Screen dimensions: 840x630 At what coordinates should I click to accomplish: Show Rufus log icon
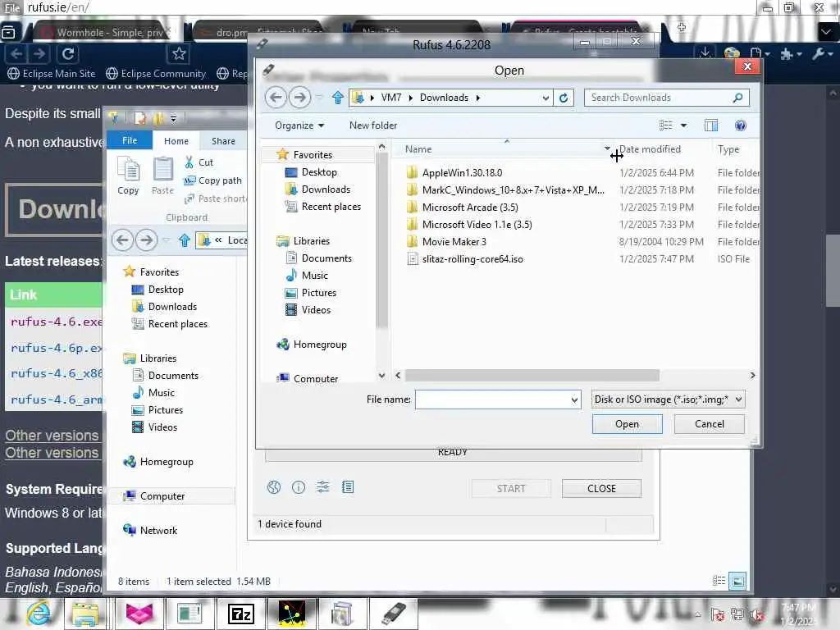(x=348, y=487)
